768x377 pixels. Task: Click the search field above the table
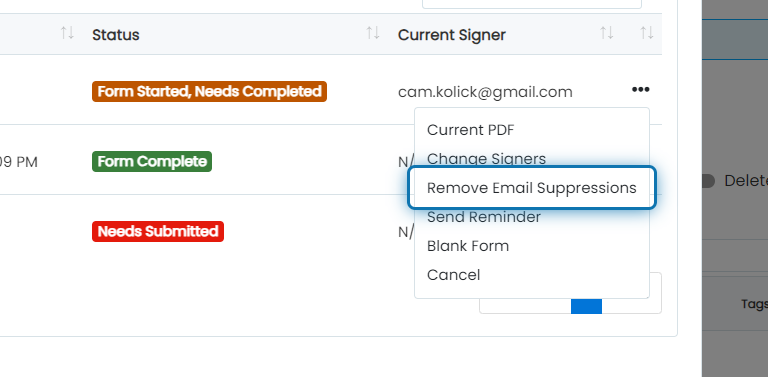coord(532,4)
